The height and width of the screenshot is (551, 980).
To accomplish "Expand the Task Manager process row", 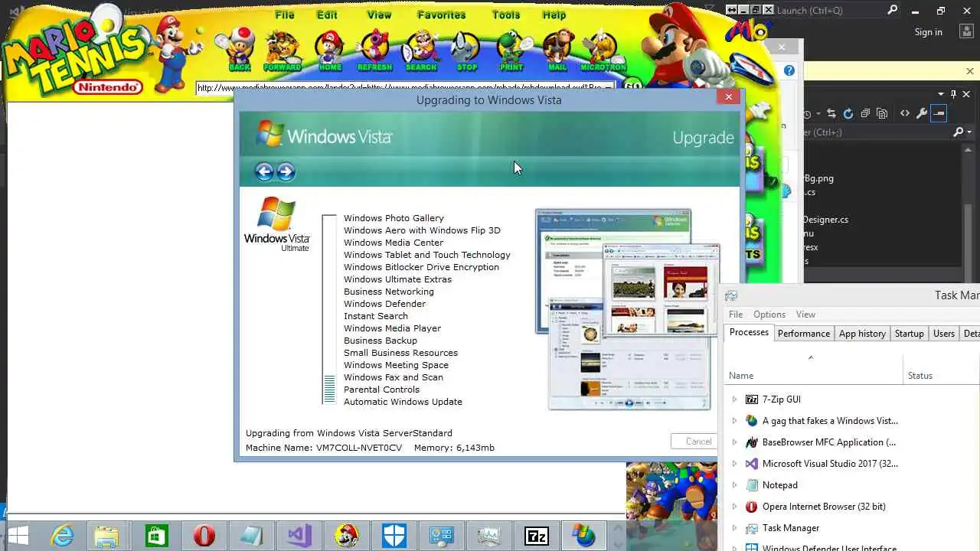I will [x=734, y=528].
